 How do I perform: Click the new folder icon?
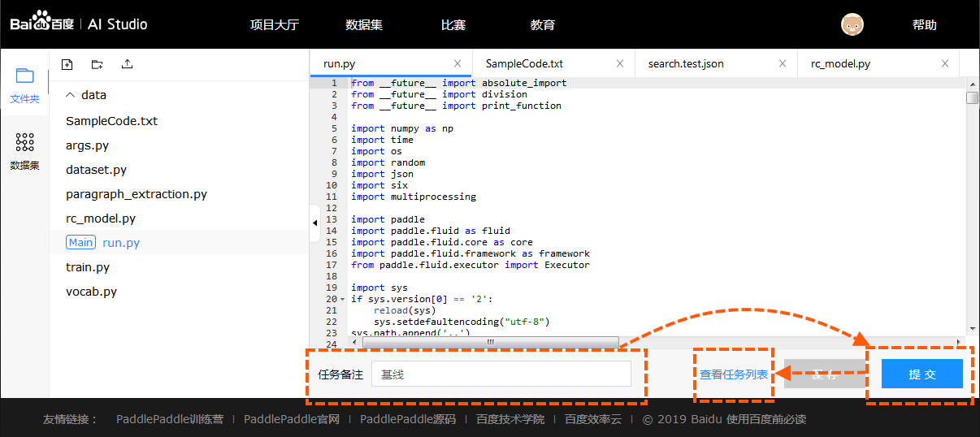pyautogui.click(x=97, y=64)
